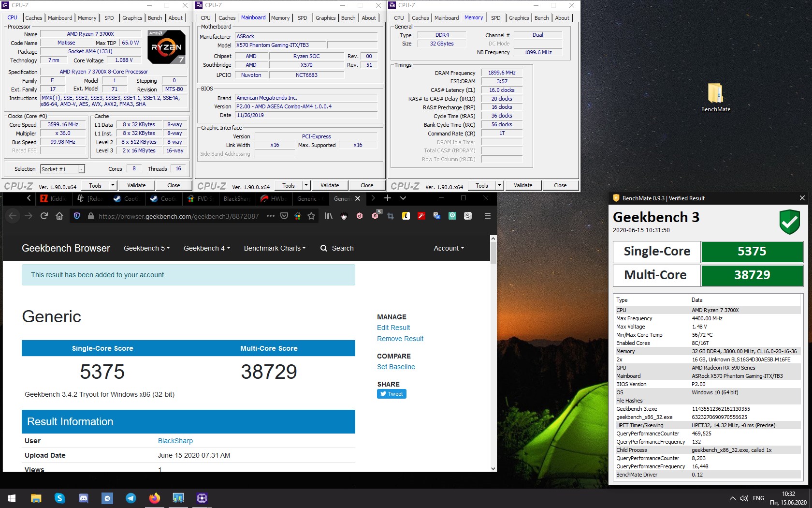The image size is (812, 508).
Task: Go to Firefox home page icon
Action: tap(59, 216)
